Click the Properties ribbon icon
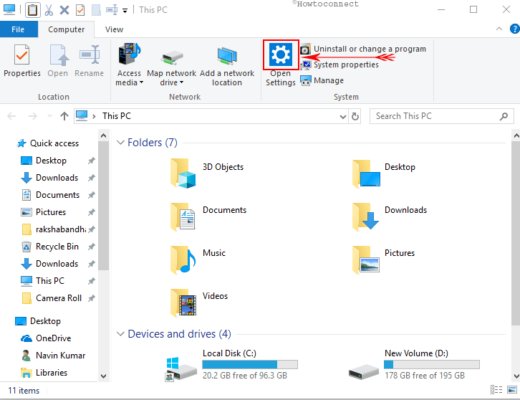This screenshot has height=400, width=520. [x=22, y=55]
